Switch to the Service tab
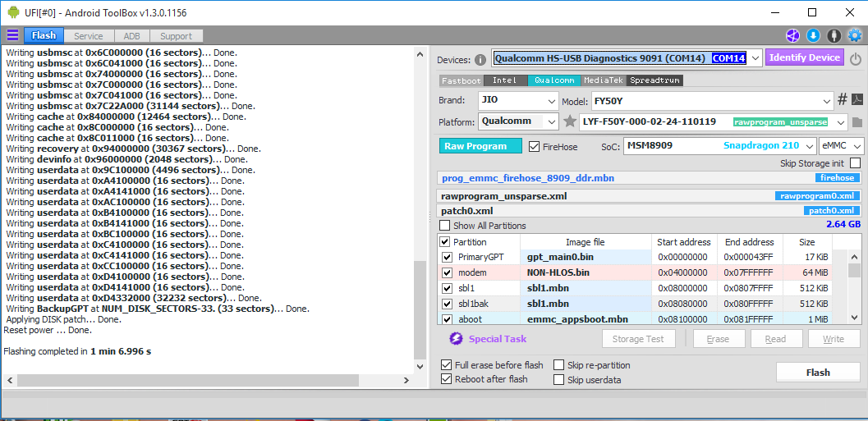This screenshot has height=421, width=868. click(x=89, y=36)
